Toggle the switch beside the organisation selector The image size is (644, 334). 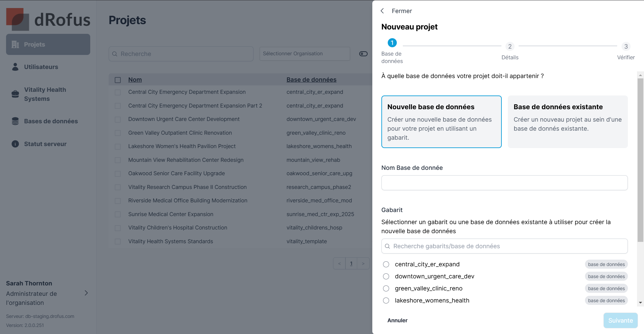(x=363, y=54)
